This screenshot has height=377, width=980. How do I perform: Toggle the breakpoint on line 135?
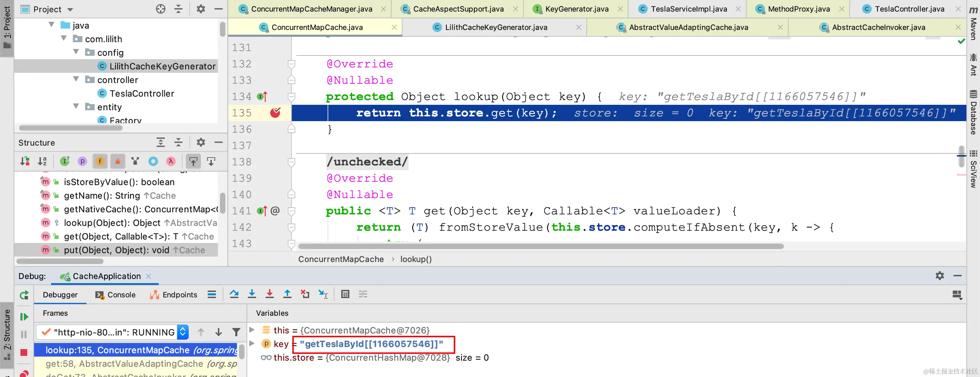(x=275, y=113)
